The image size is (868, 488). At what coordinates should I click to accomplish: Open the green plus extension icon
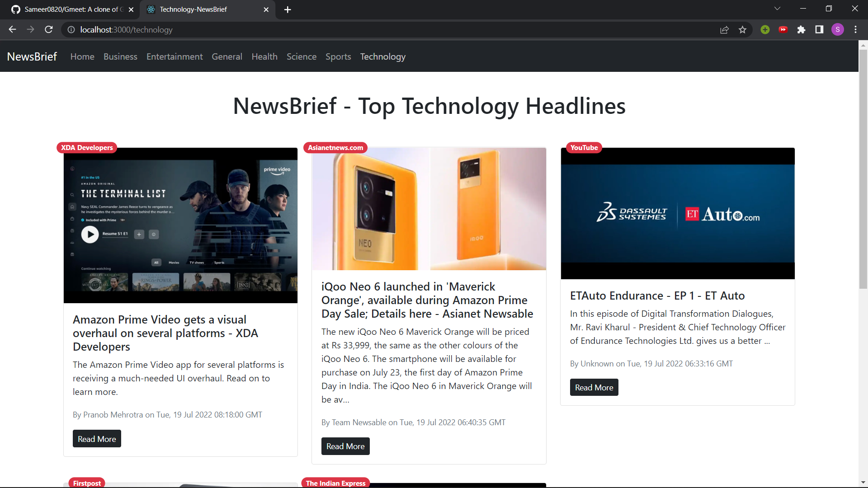pos(765,30)
